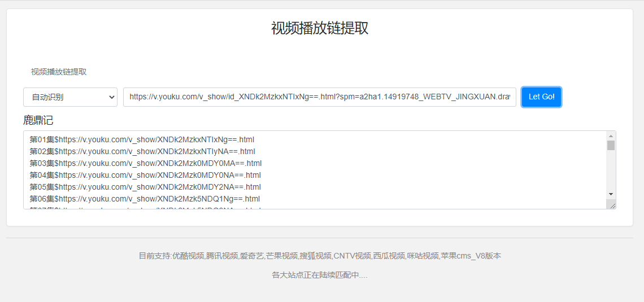The image size is (644, 302).
Task: Open the 自动识别 source dropdown
Action: tap(70, 97)
